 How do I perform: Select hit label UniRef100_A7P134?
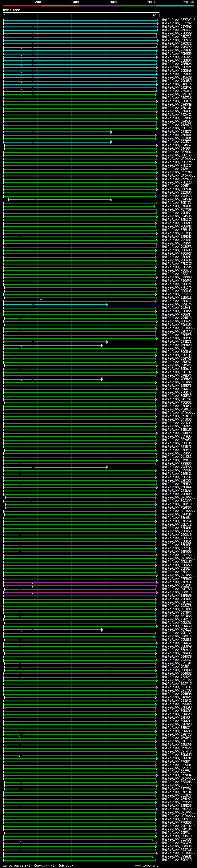tap(177, 792)
